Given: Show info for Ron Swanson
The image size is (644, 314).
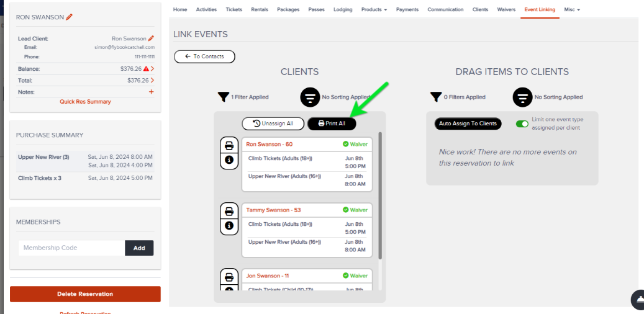Looking at the screenshot, I should pyautogui.click(x=229, y=160).
